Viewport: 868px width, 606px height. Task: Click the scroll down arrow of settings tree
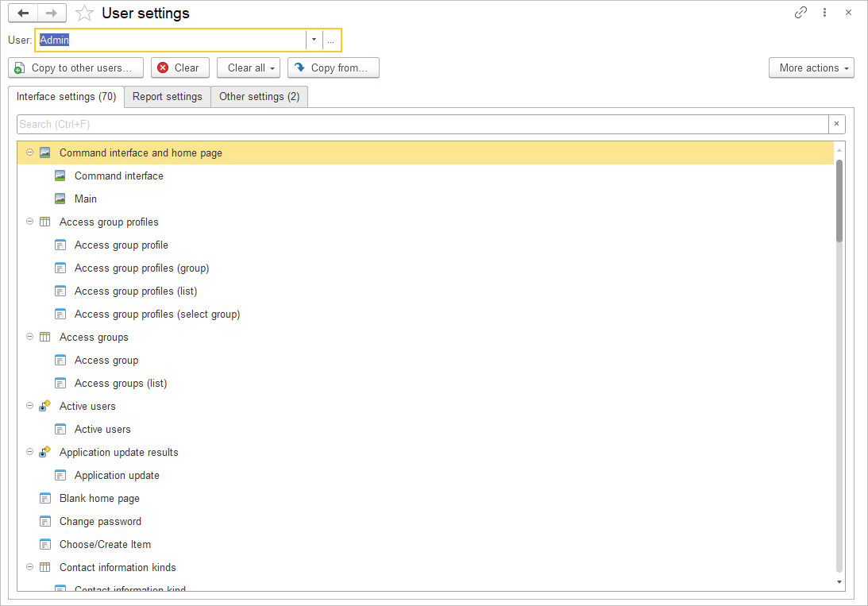pyautogui.click(x=839, y=581)
